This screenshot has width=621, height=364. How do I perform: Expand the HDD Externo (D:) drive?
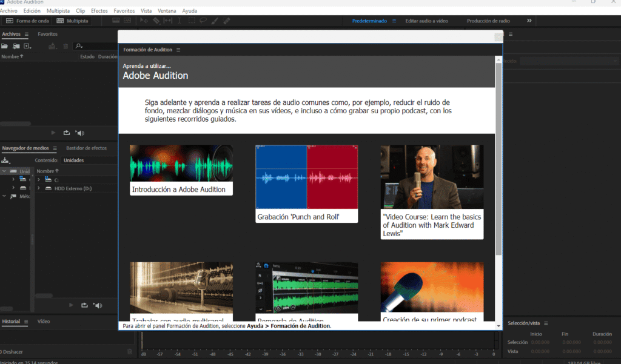38,188
